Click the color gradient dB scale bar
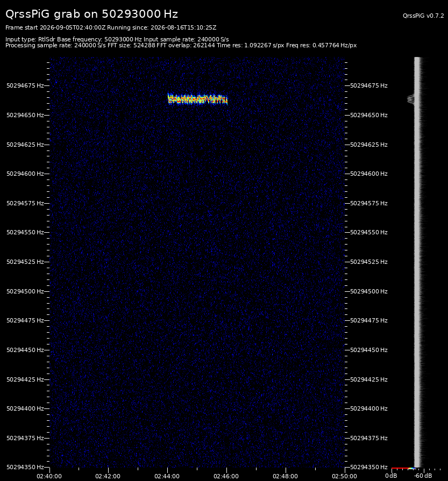Screen dimensions: 448x481 pyautogui.click(x=404, y=469)
